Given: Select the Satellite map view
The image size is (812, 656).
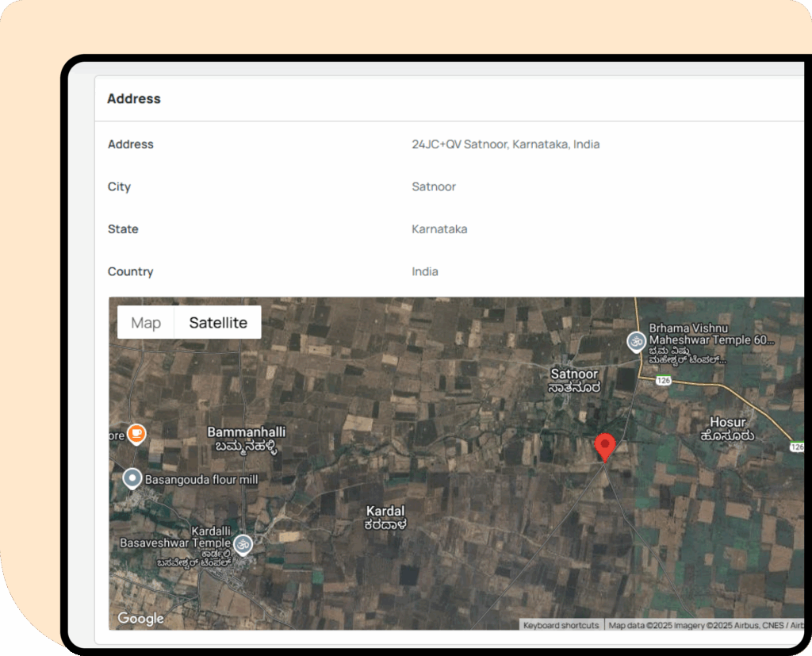Looking at the screenshot, I should (218, 322).
